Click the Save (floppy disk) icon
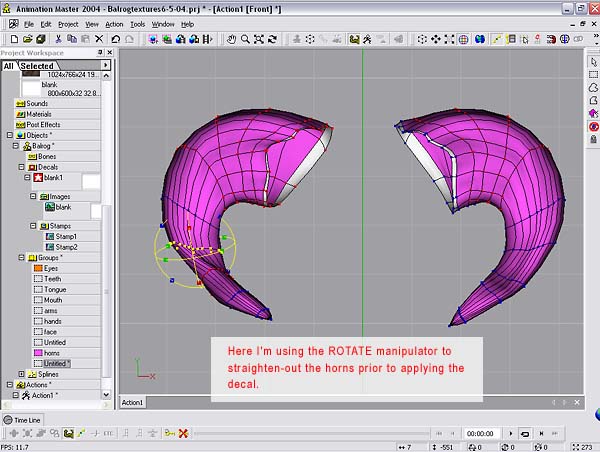Screen dimensions: 600x452 43,39
